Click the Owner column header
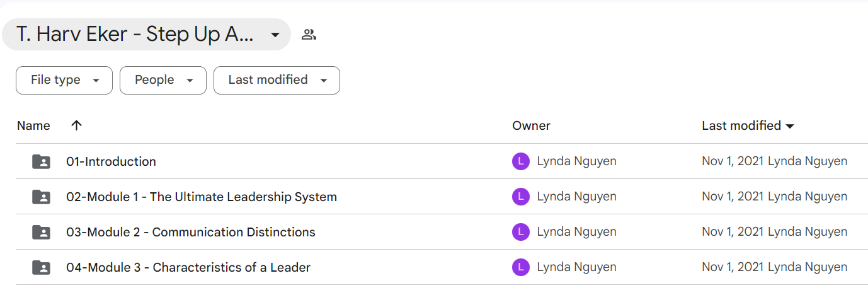Viewport: 868px width, 295px height. [x=531, y=125]
